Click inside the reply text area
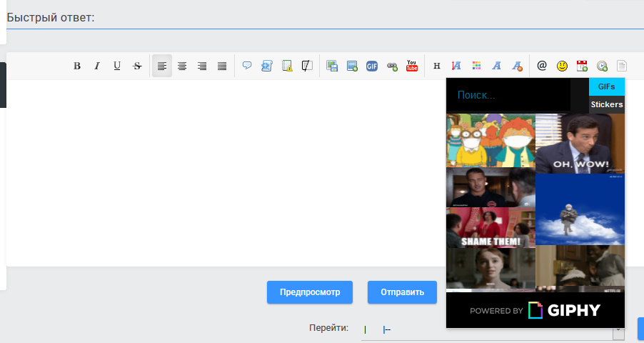 coord(226,173)
